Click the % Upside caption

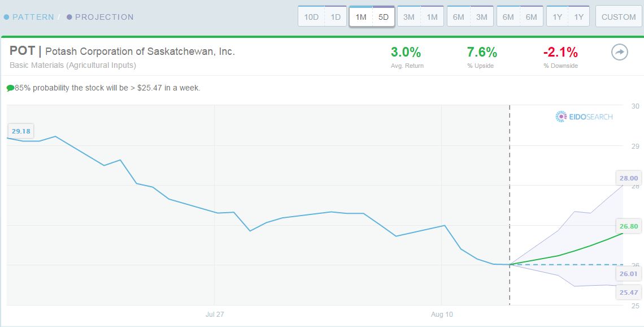tap(481, 66)
